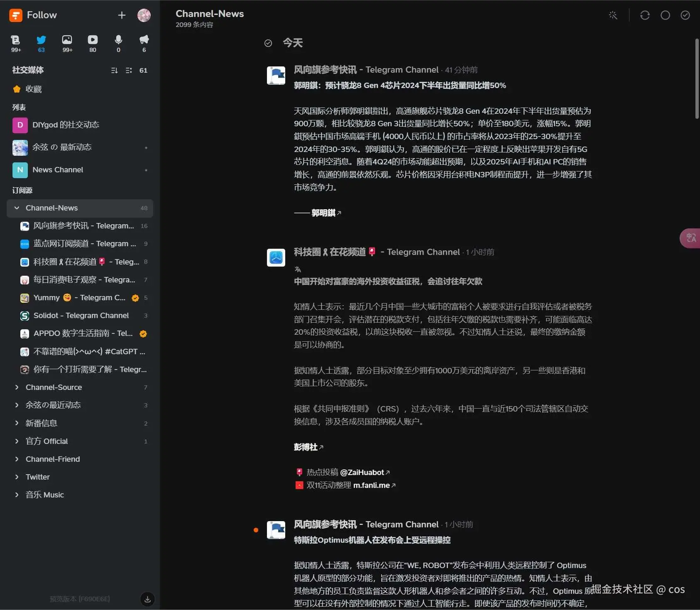700x610 pixels.
Task: Click the list layout icon beside 社交媒体
Action: (x=129, y=70)
